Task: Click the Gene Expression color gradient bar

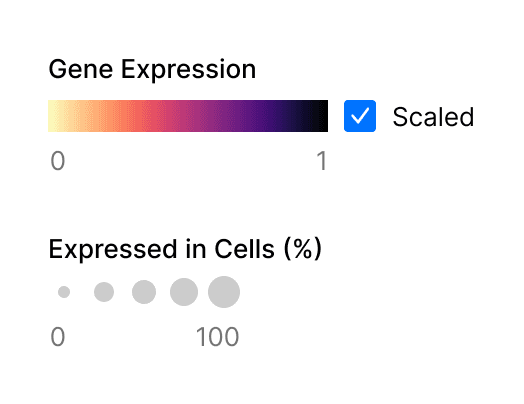Action: 188,116
